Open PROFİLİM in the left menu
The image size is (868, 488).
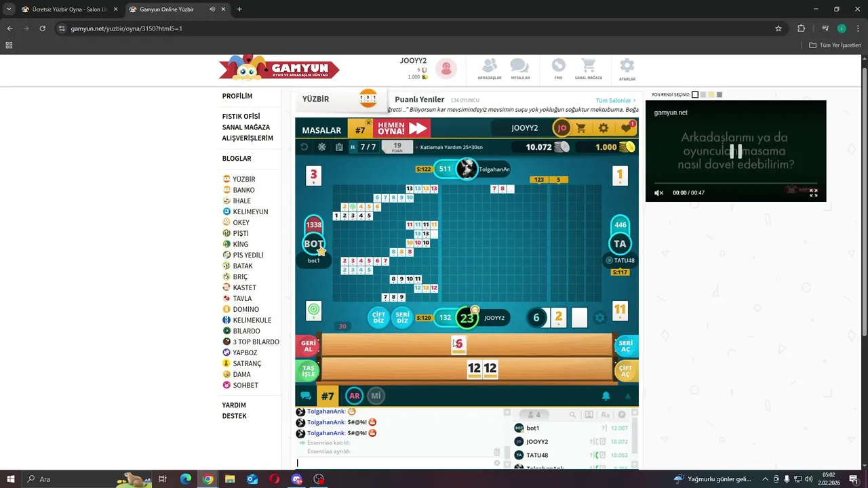tap(237, 96)
